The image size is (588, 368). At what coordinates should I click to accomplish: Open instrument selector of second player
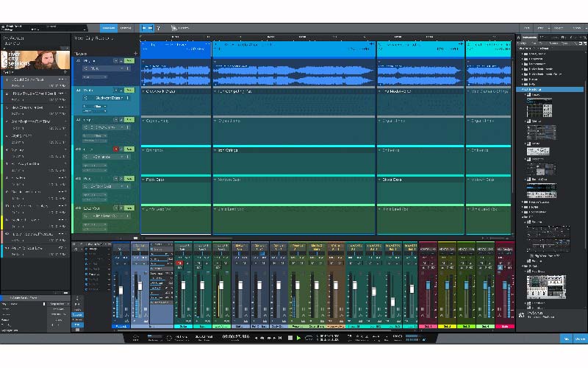click(x=107, y=98)
